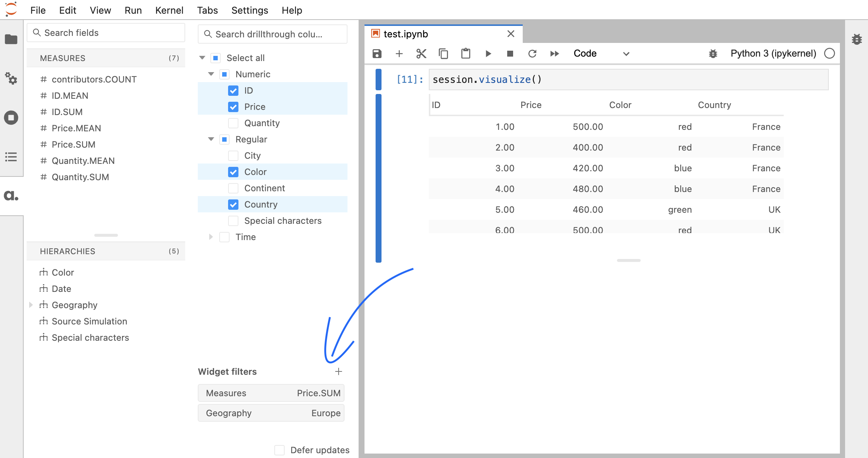Screen dimensions: 868x458
Task: Expand the Geography hierarchy
Action: [31, 305]
